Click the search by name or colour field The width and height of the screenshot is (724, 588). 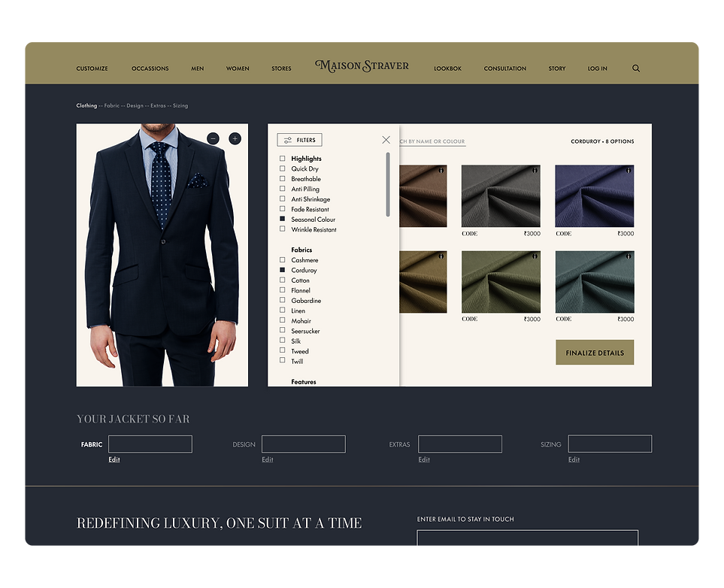coord(432,141)
